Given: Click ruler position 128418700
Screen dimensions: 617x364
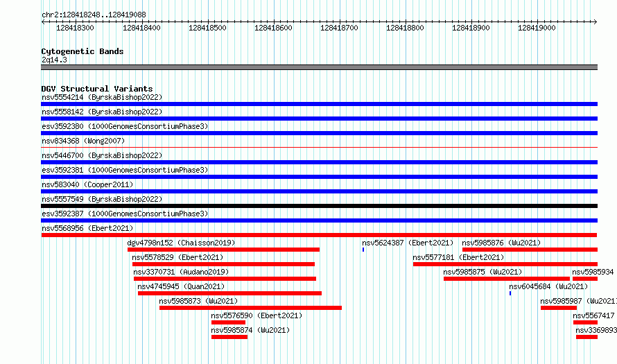Looking at the screenshot, I should click(339, 28).
